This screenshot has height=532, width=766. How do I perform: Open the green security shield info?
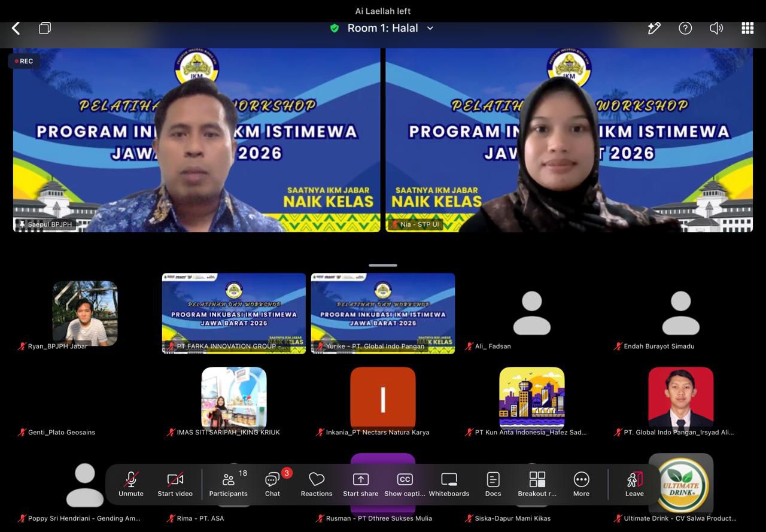pyautogui.click(x=335, y=28)
